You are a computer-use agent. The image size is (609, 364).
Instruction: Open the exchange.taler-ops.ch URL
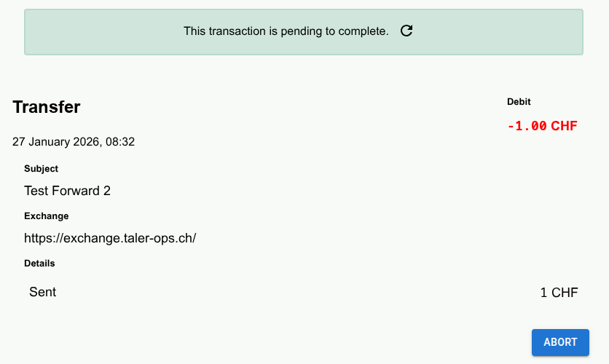[110, 238]
